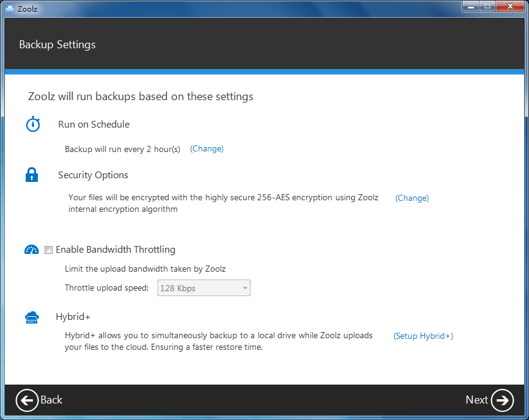The width and height of the screenshot is (529, 420).
Task: Click the arrow on the upload speed combo box
Action: coord(244,288)
